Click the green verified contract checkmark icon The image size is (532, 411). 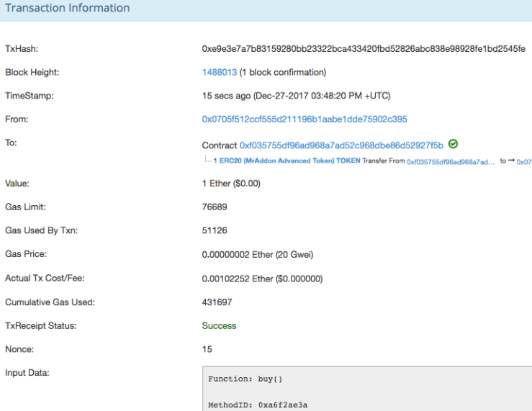[454, 144]
